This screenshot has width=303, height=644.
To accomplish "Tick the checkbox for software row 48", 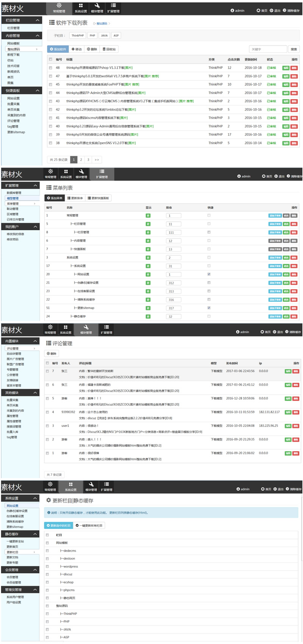I will (50, 68).
